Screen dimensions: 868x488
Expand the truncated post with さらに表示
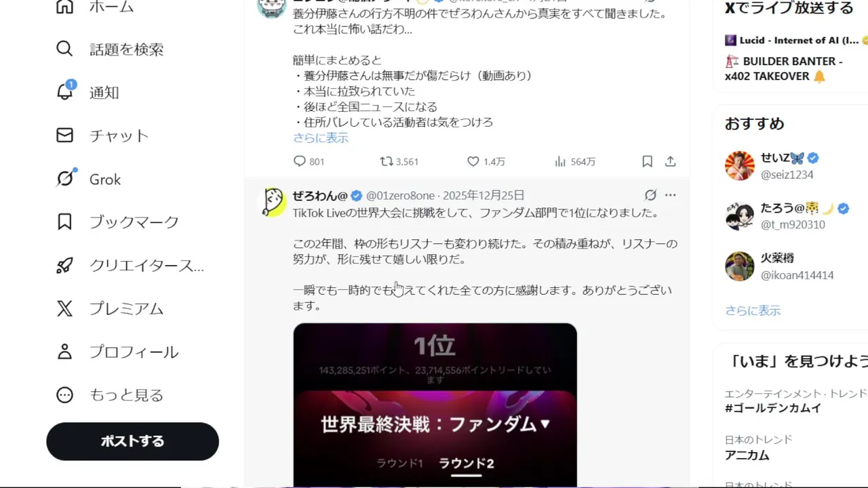tap(321, 138)
